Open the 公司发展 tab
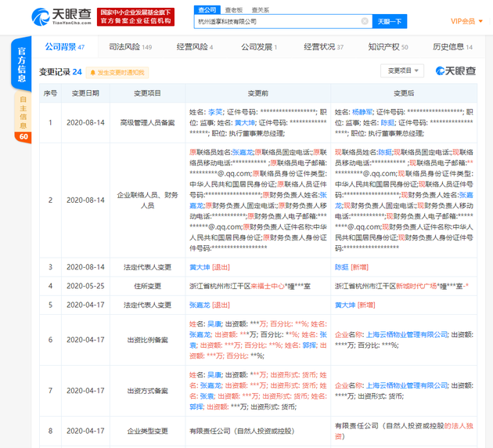The height and width of the screenshot is (448, 493). pyautogui.click(x=257, y=47)
